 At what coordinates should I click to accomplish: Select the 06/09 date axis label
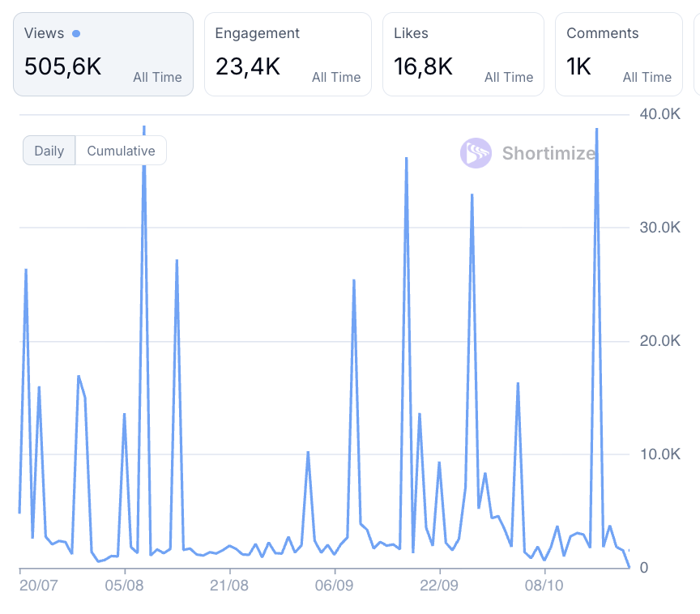pos(335,585)
